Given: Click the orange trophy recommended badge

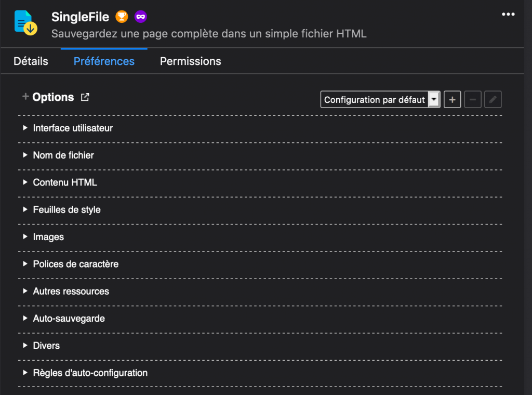Looking at the screenshot, I should (122, 17).
